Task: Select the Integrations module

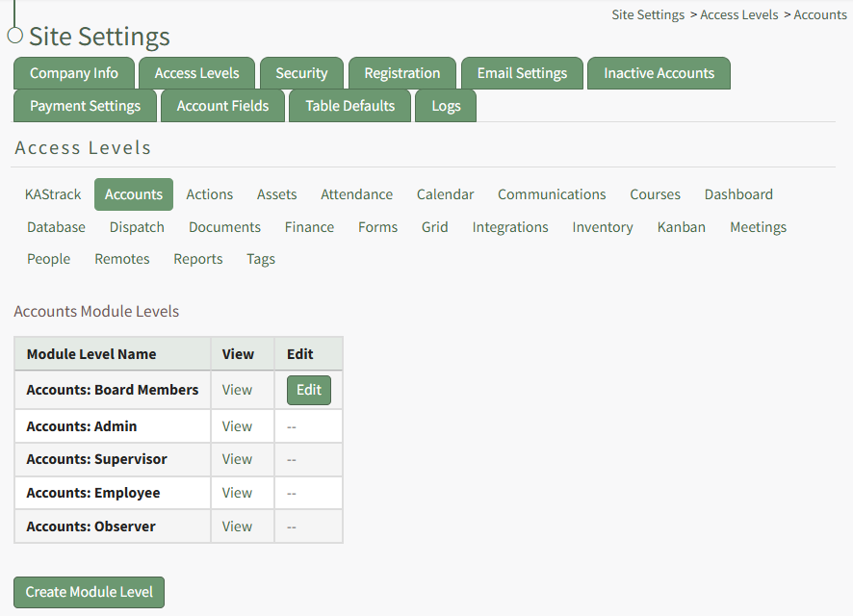Action: click(510, 227)
